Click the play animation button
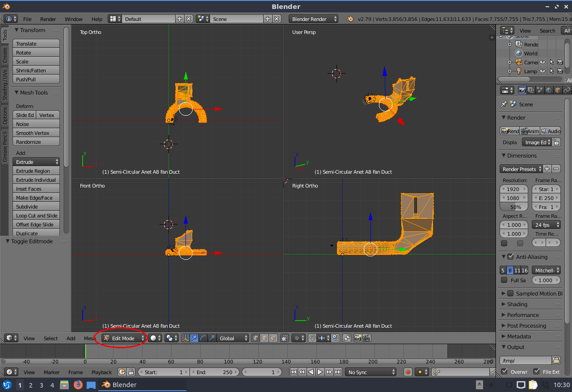 [x=320, y=372]
